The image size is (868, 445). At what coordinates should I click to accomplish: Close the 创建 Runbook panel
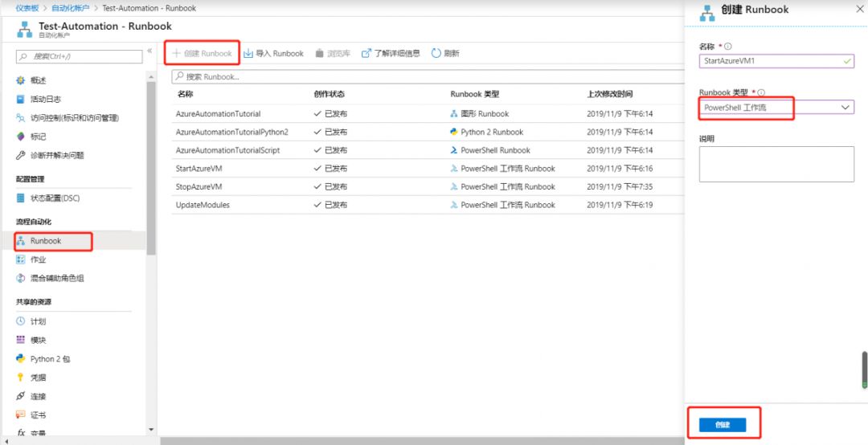click(x=860, y=9)
